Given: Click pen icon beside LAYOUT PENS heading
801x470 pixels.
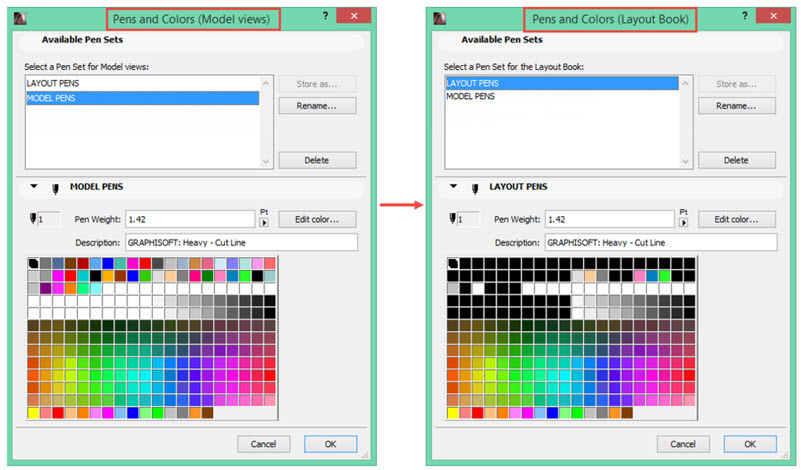Looking at the screenshot, I should (x=475, y=189).
